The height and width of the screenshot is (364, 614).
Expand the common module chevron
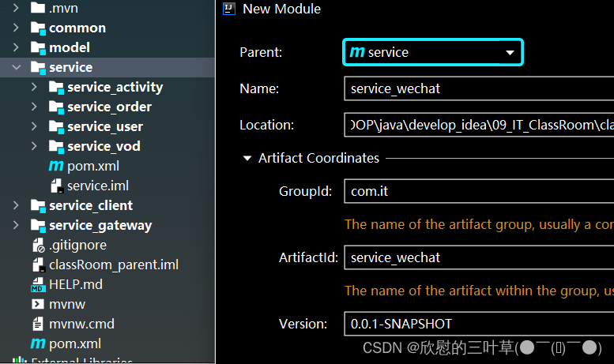coord(16,28)
